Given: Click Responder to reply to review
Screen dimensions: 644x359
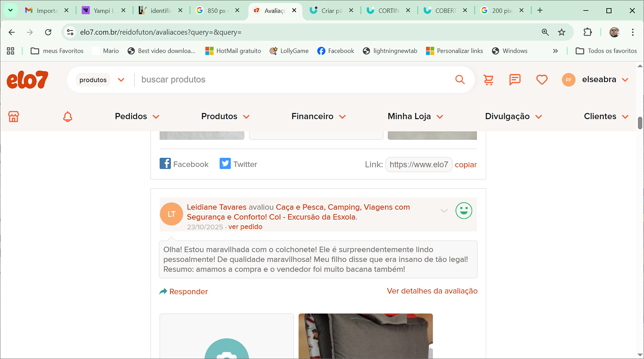Looking at the screenshot, I should (184, 291).
